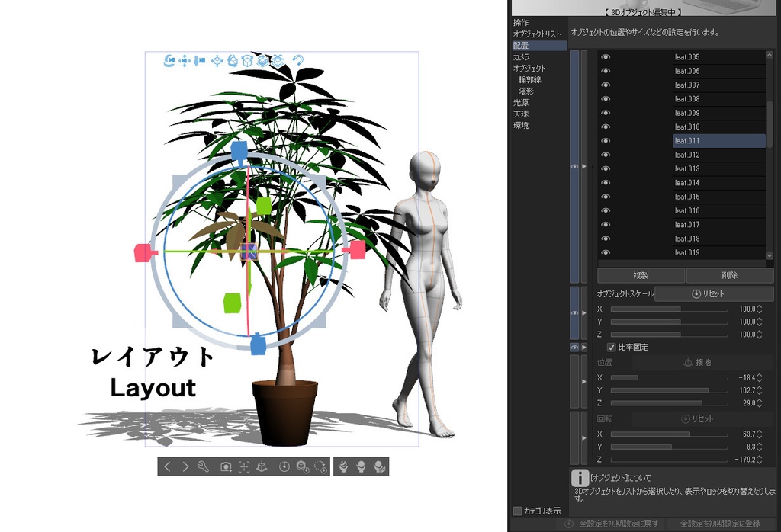Image resolution: width=781 pixels, height=532 pixels.
Task: Select the camera rotation icon above the plant
Action: coord(169,61)
